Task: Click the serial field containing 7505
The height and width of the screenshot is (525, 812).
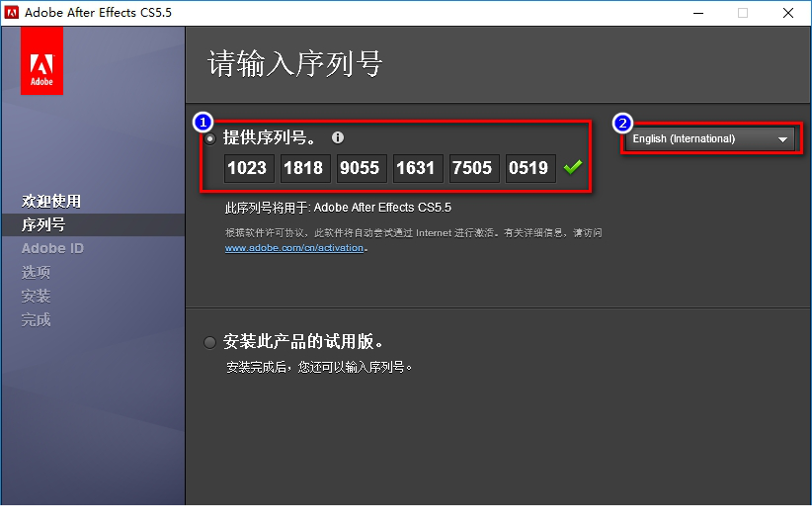Action: (474, 168)
